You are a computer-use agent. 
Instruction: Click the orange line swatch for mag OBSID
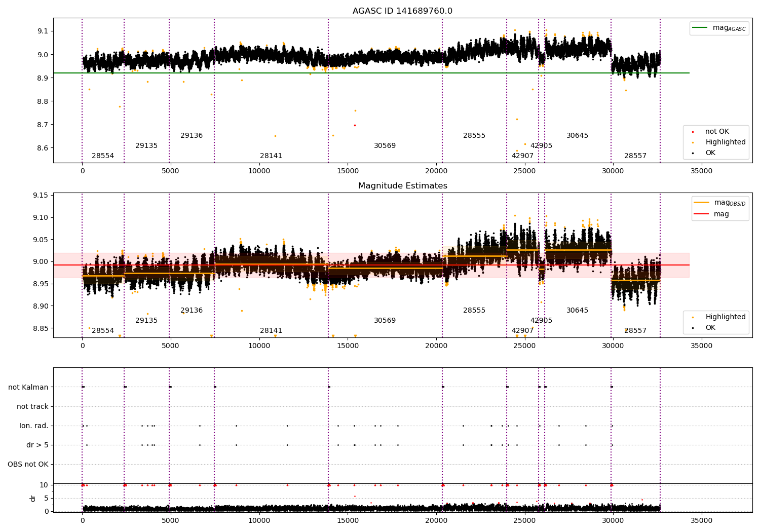point(702,203)
